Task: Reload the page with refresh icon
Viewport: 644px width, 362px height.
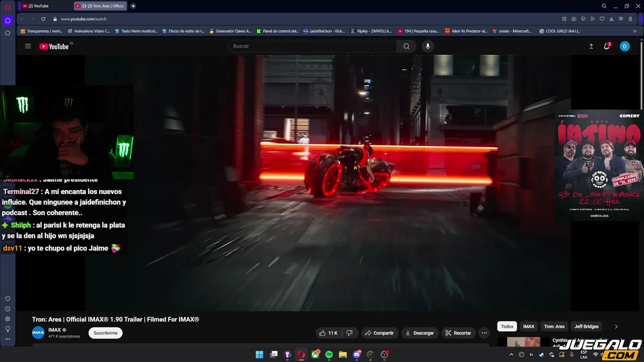Action: [x=43, y=19]
